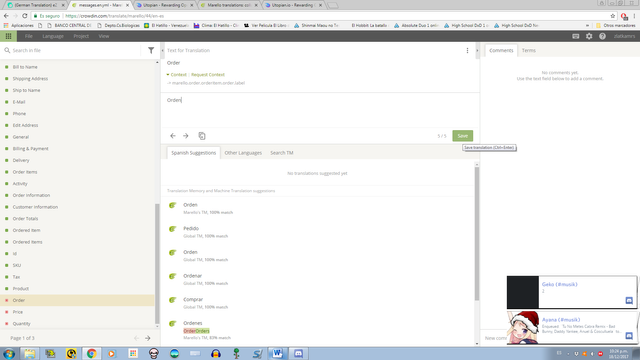Open the Ayana (#musik) Discord notification
The image size is (640, 360).
click(x=571, y=328)
